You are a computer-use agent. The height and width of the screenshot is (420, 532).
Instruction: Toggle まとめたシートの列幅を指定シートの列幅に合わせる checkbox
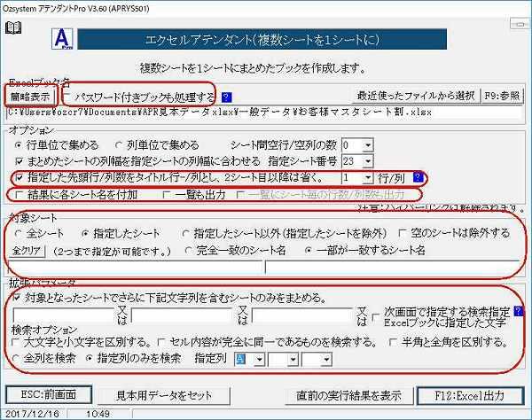(x=19, y=161)
